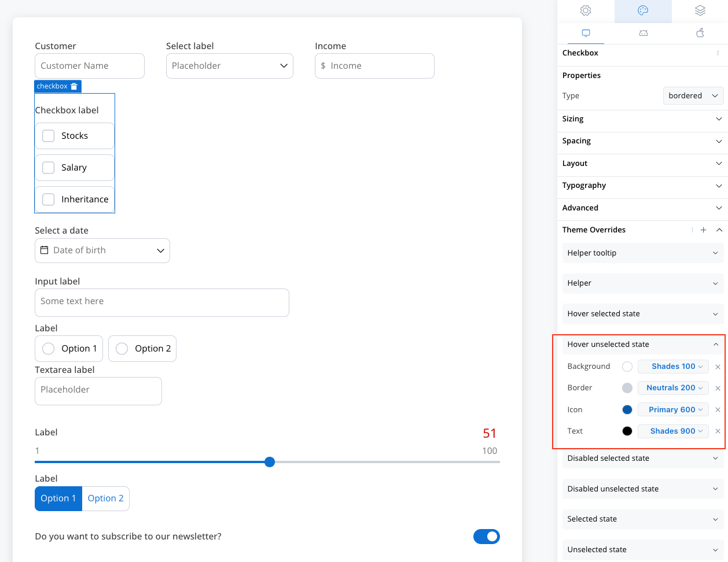The width and height of the screenshot is (728, 562).
Task: Click the Income input field
Action: point(374,66)
